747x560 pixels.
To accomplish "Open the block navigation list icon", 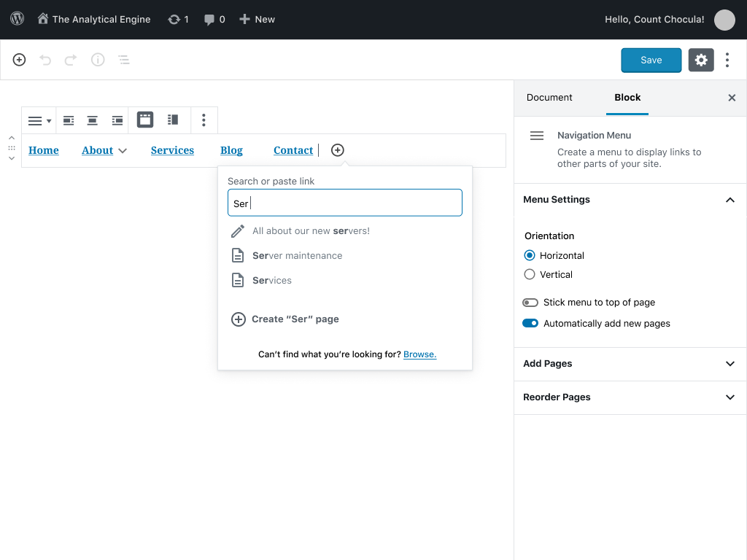I will [124, 60].
